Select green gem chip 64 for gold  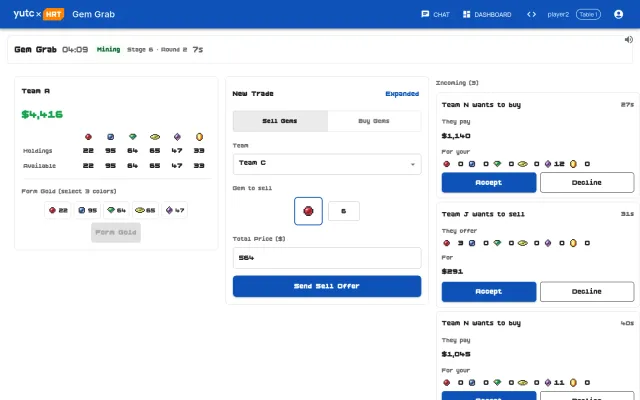[116, 210]
